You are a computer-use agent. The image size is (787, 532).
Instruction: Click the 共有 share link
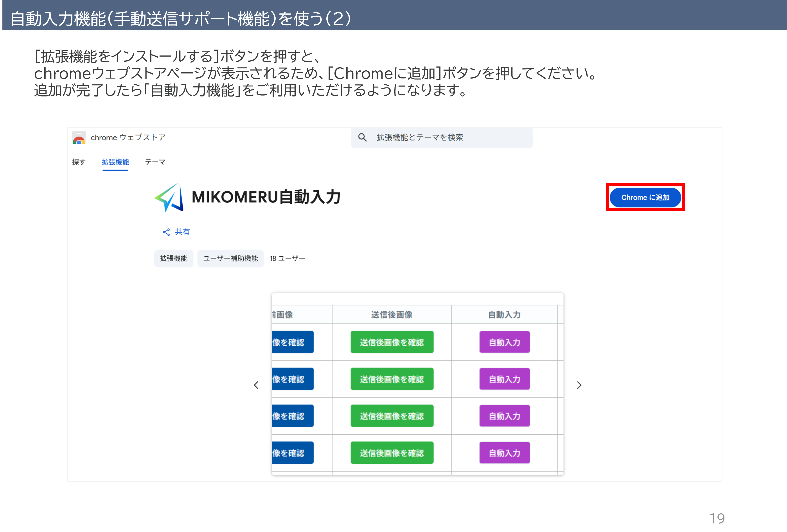pos(182,232)
